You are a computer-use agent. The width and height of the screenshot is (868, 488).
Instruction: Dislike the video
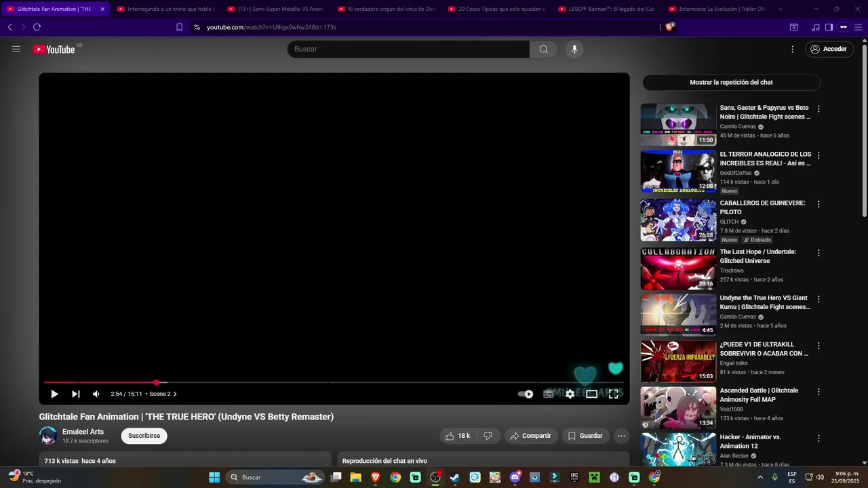pyautogui.click(x=488, y=436)
